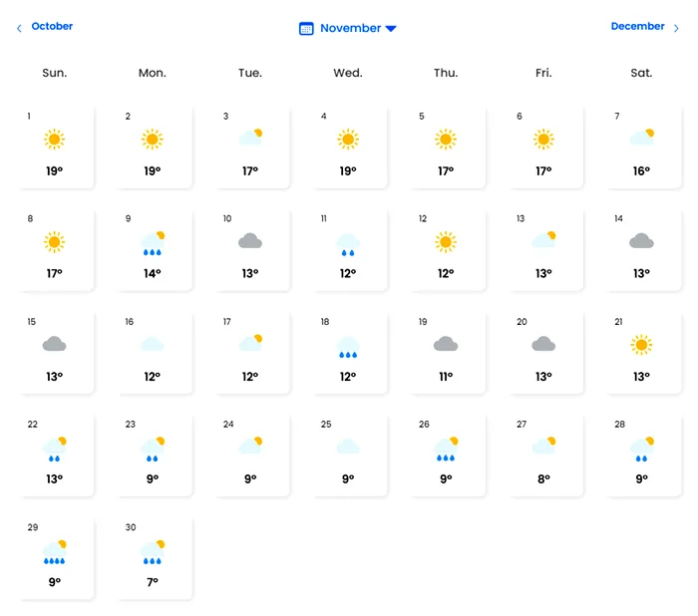Click the left chevron before October

click(x=19, y=29)
